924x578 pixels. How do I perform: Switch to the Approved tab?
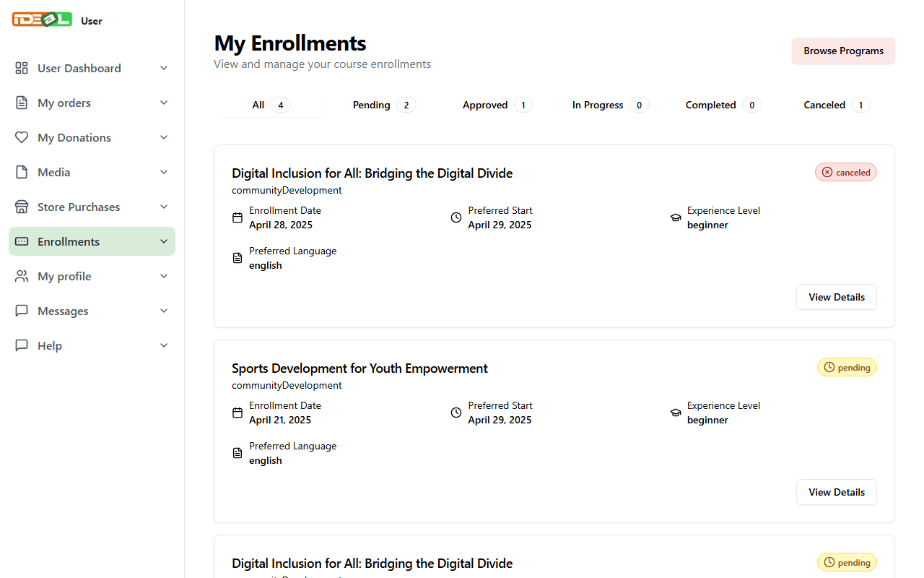pos(497,105)
